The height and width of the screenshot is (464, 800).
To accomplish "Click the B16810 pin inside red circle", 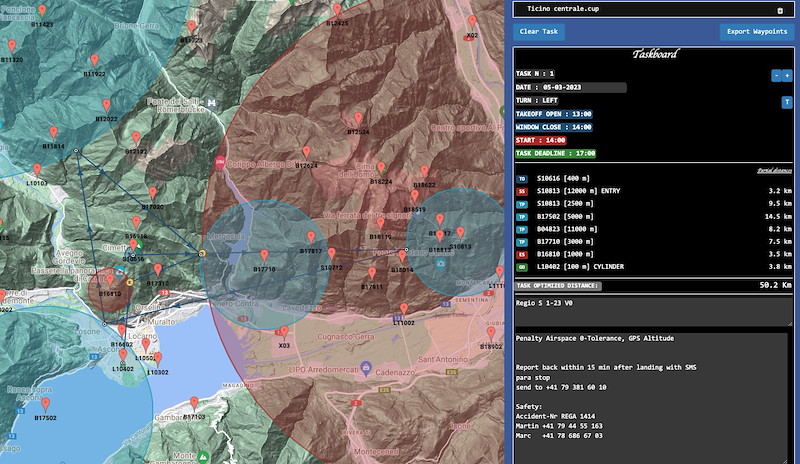I will [x=110, y=280].
